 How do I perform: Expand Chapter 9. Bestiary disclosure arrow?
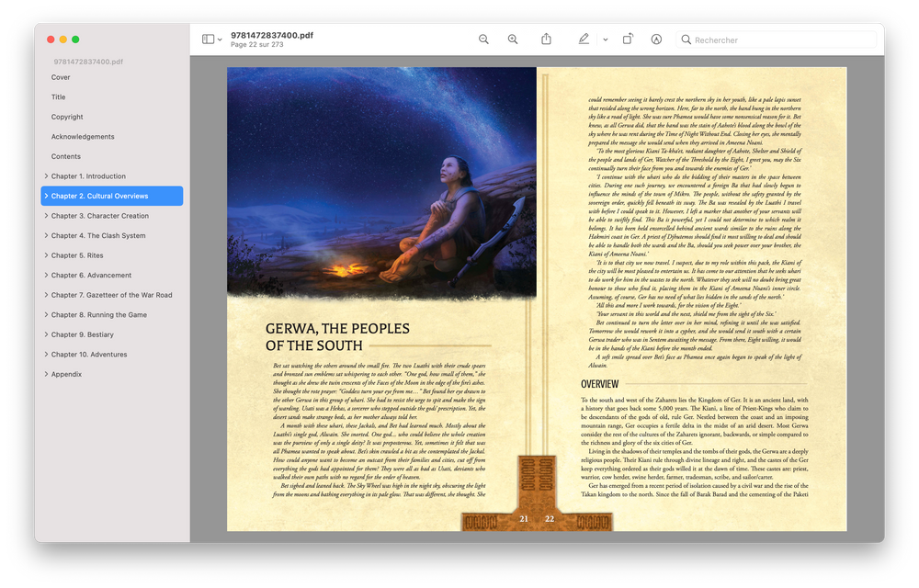pos(46,334)
